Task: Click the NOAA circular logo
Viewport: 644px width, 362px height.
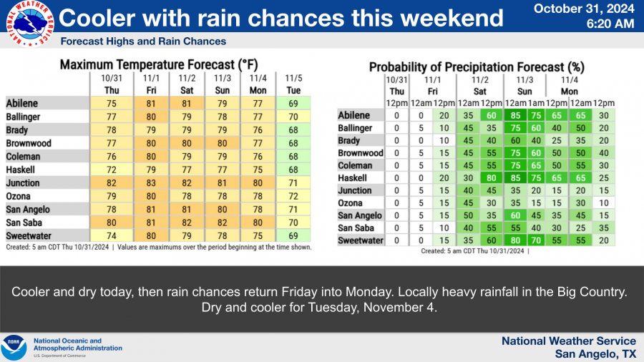Action: [14, 347]
